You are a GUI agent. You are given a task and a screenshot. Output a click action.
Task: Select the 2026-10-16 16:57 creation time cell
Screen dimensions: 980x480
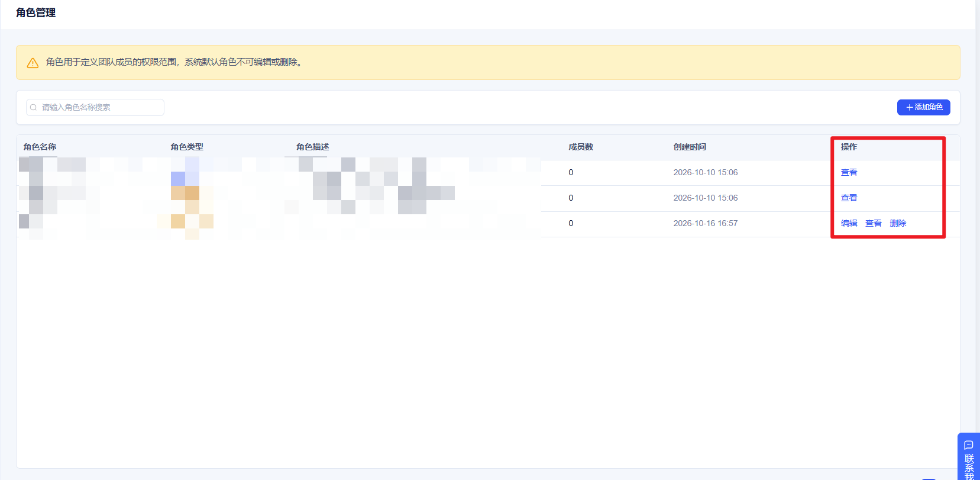[x=706, y=223]
